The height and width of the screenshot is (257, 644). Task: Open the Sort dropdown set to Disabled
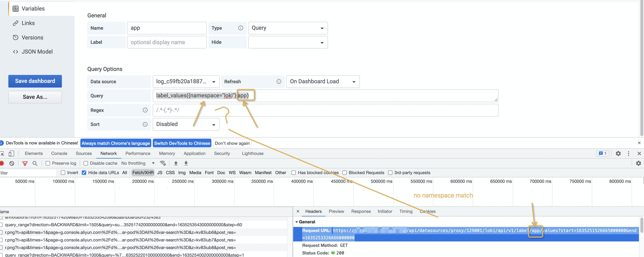coord(186,124)
